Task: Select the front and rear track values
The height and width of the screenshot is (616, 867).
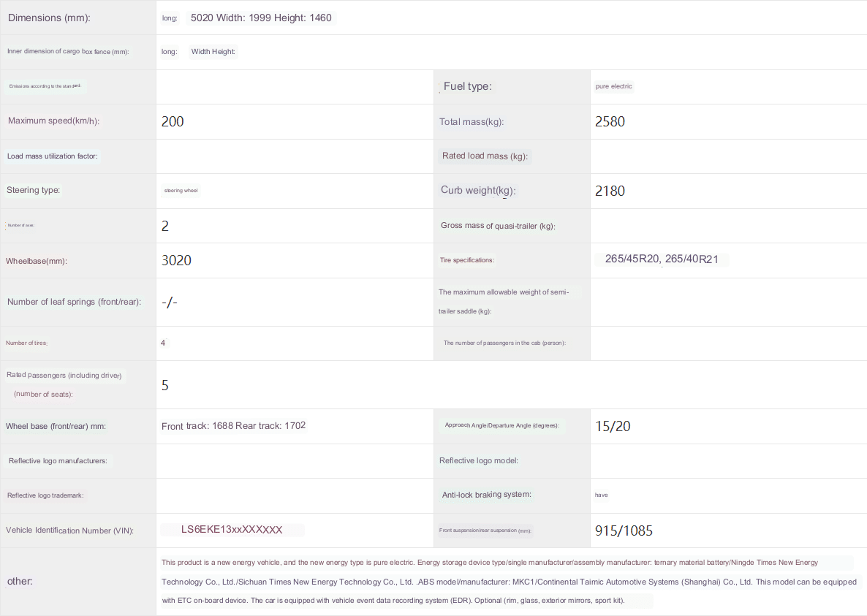Action: coord(233,426)
